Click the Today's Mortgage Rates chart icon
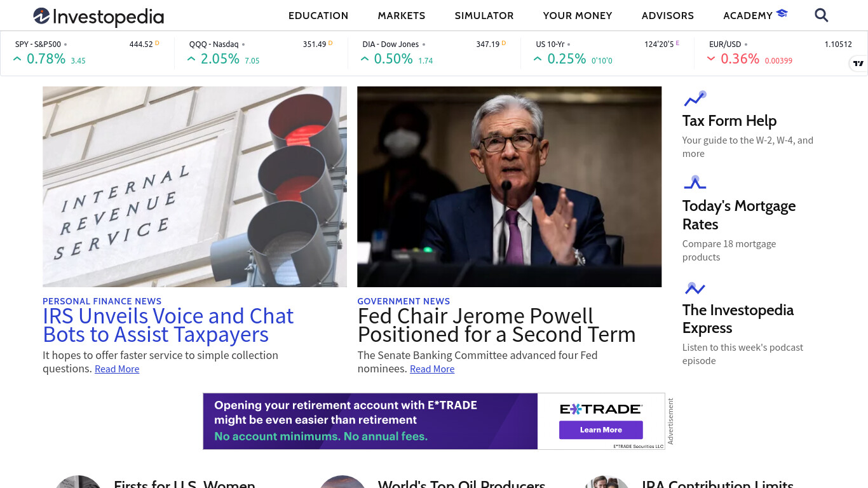Image resolution: width=868 pixels, height=488 pixels. (x=695, y=182)
